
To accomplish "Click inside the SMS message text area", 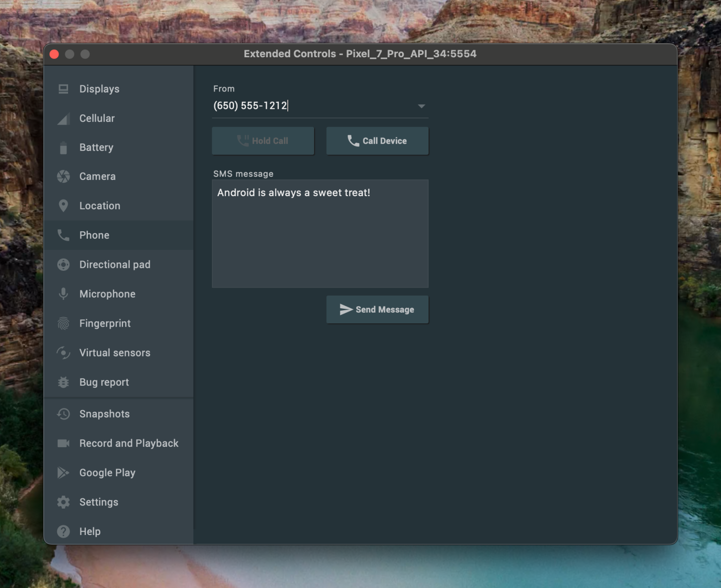I will [x=320, y=234].
